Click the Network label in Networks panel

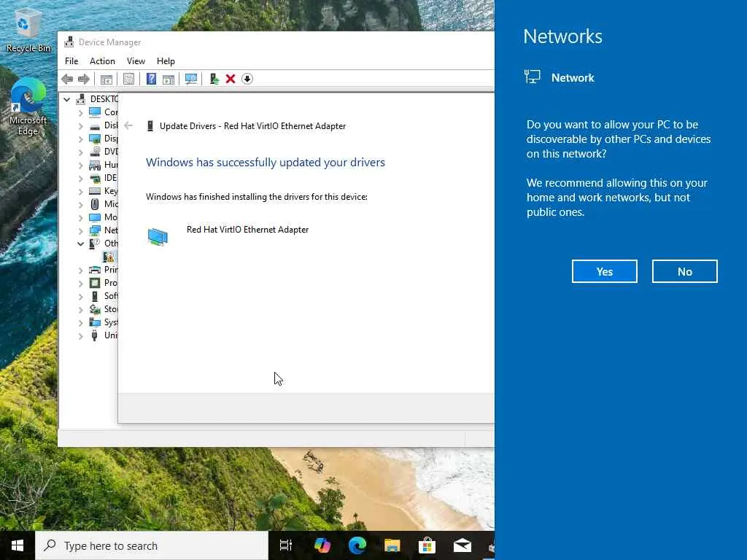[573, 77]
